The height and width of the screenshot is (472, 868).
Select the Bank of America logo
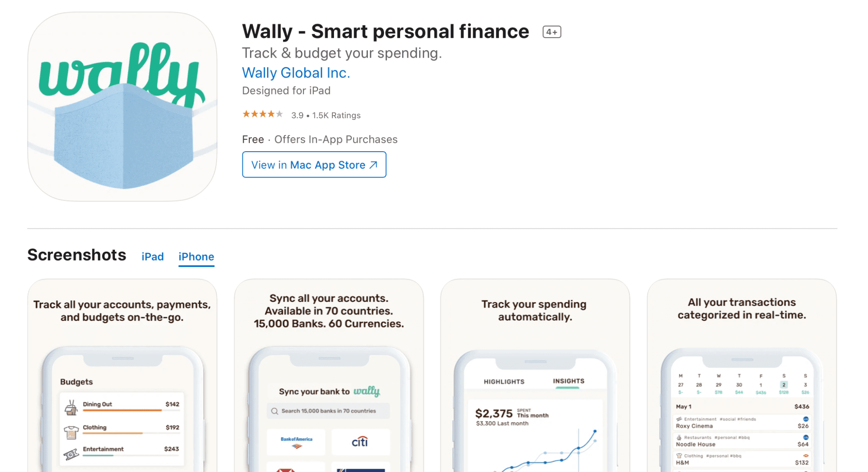coord(296,441)
